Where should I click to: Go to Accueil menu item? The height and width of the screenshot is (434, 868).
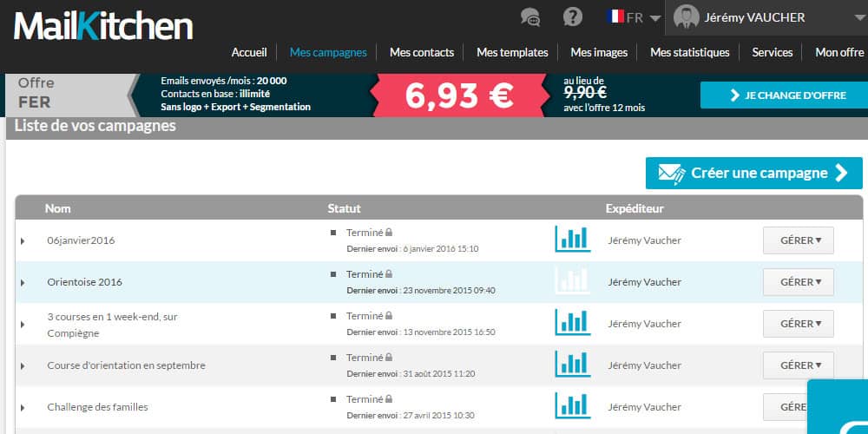(249, 53)
